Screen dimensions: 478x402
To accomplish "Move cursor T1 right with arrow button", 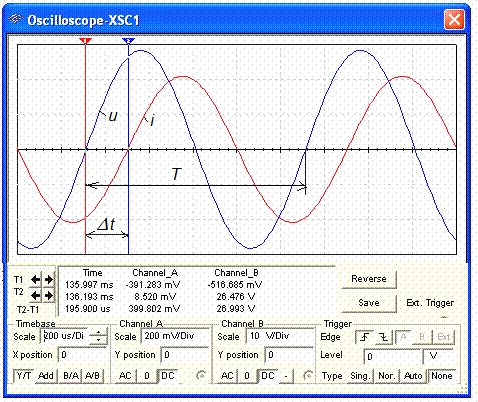I will (x=49, y=279).
